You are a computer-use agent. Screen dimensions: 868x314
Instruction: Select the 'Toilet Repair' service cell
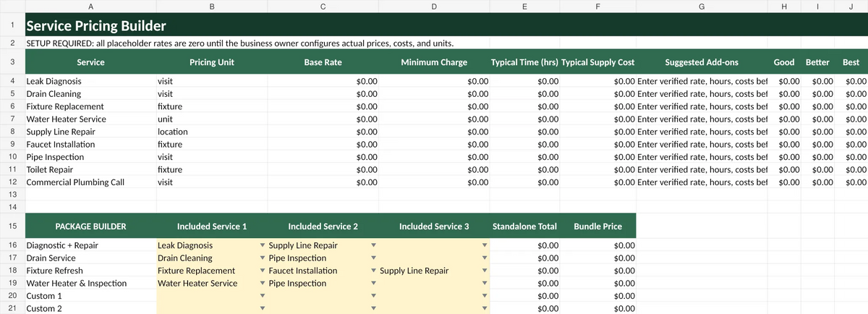[x=90, y=169]
